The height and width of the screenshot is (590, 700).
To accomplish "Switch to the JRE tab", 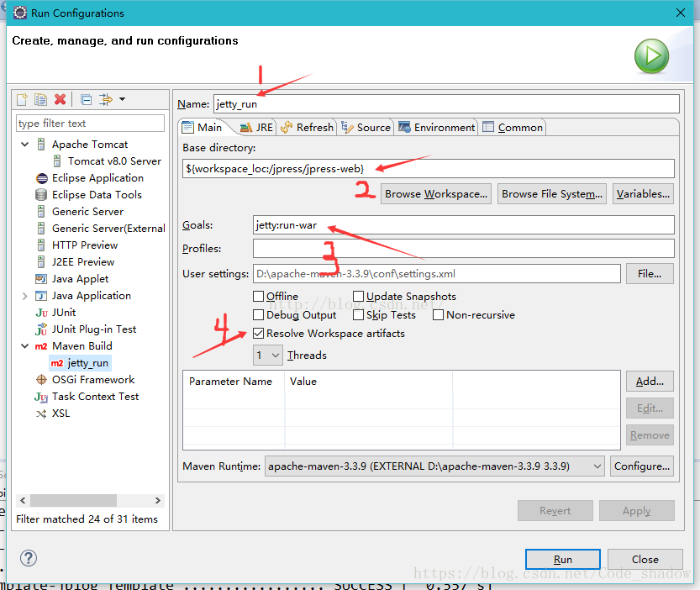I will click(256, 127).
